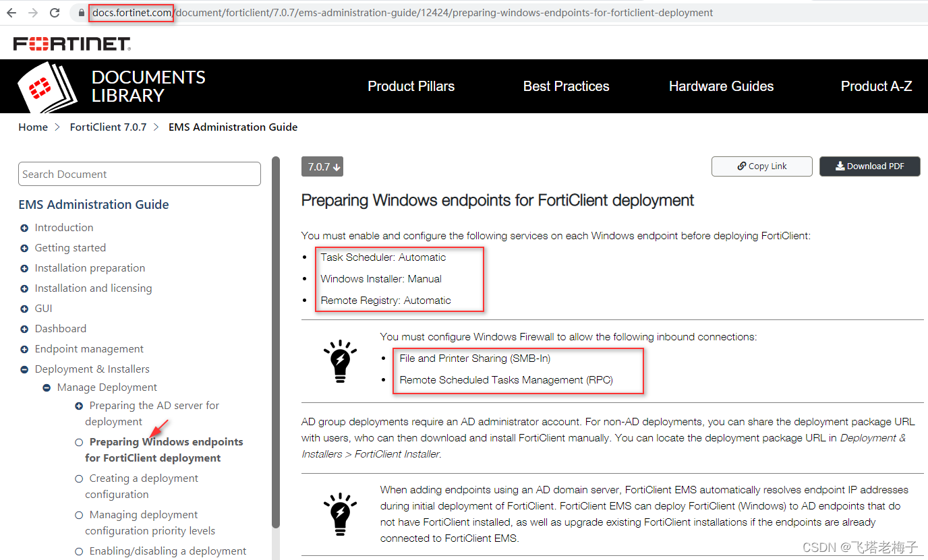
Task: Expand the GUI section
Action: (24, 309)
